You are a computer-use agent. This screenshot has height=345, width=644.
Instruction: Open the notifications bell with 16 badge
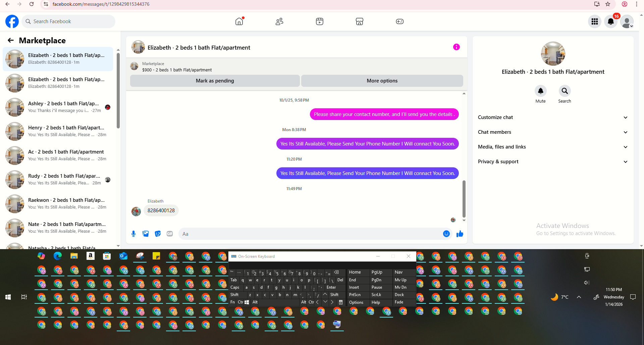point(611,21)
